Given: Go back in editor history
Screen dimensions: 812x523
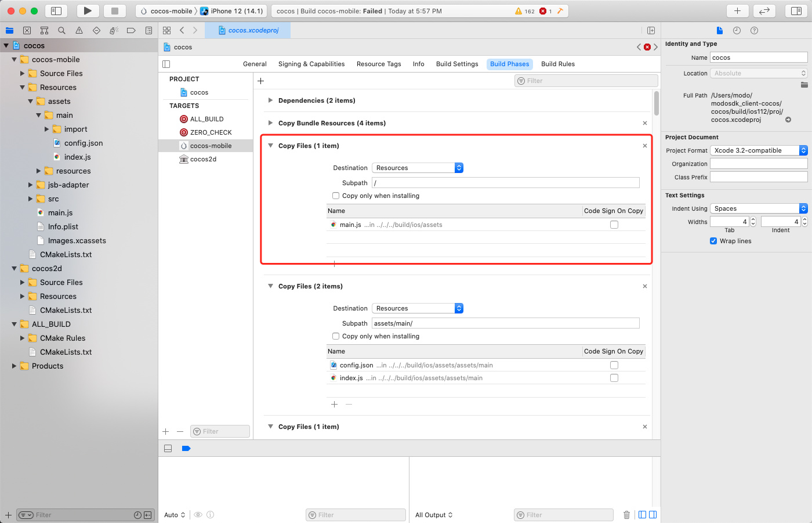Looking at the screenshot, I should (182, 30).
